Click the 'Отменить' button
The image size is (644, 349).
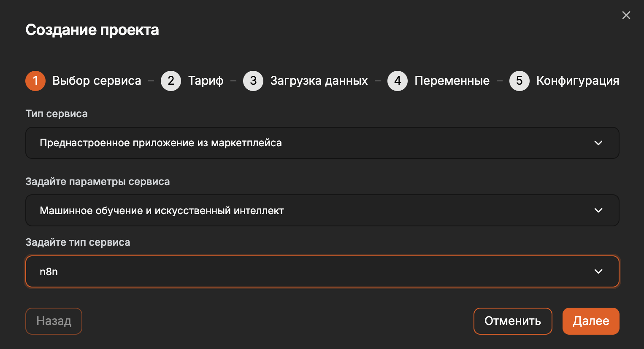(513, 321)
